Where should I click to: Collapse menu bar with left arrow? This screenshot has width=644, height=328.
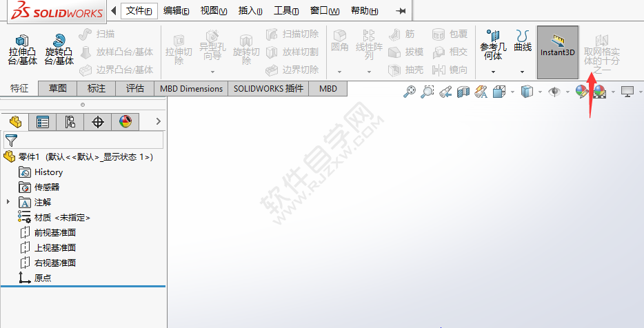pyautogui.click(x=114, y=10)
